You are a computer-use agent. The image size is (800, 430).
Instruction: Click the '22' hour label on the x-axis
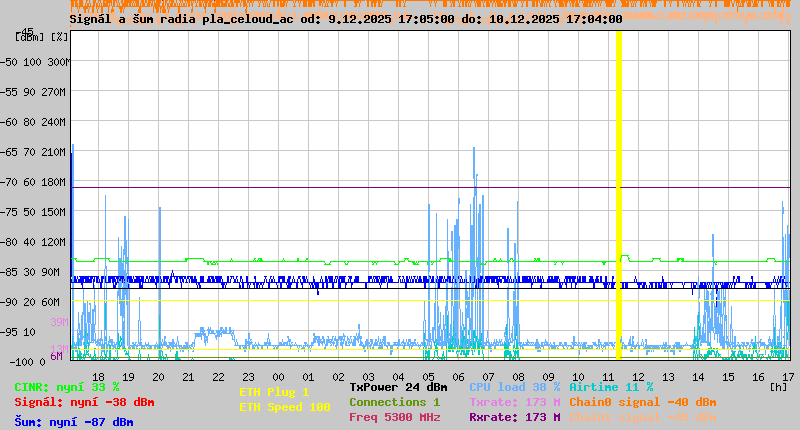pyautogui.click(x=218, y=377)
